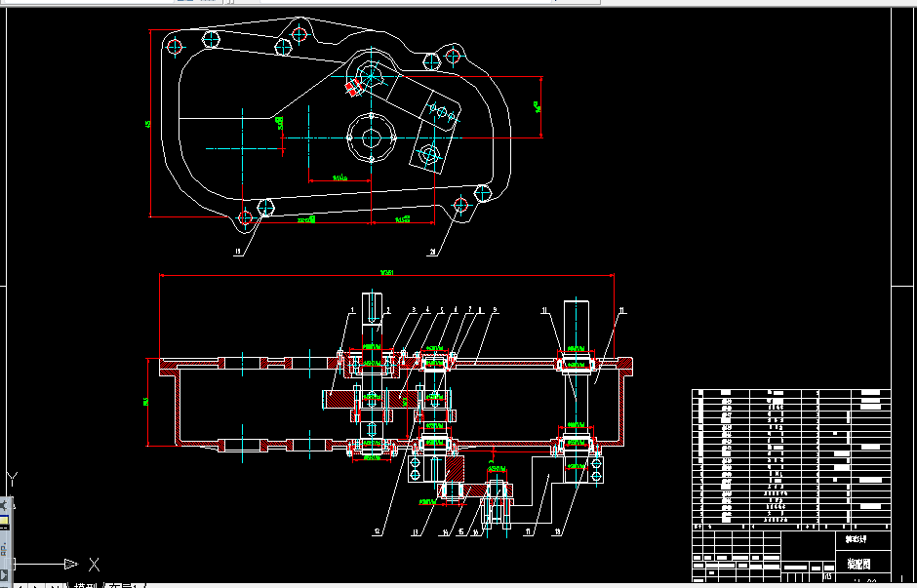The width and height of the screenshot is (917, 588).
Task: Select part balloon number 15 below section view
Action: (x=460, y=531)
